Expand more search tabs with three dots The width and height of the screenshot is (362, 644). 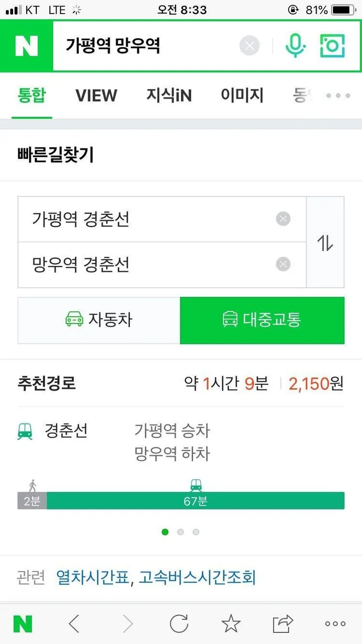[x=338, y=96]
